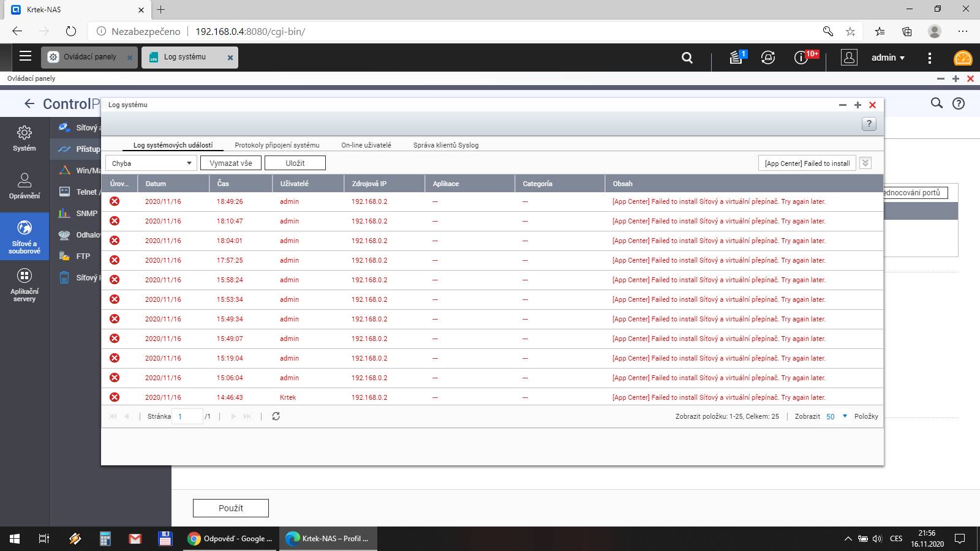Go back with Control Panel arrow
The height and width of the screenshot is (551, 980).
tap(29, 103)
